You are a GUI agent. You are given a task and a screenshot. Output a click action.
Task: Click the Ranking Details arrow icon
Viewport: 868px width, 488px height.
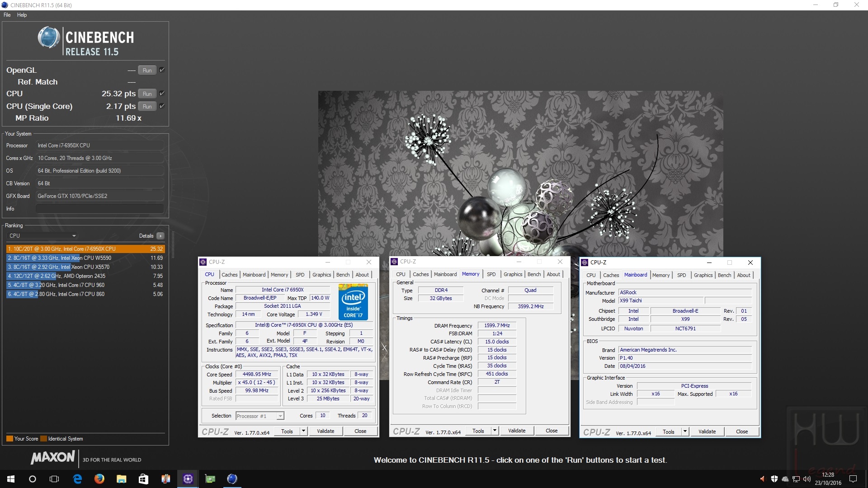[160, 236]
